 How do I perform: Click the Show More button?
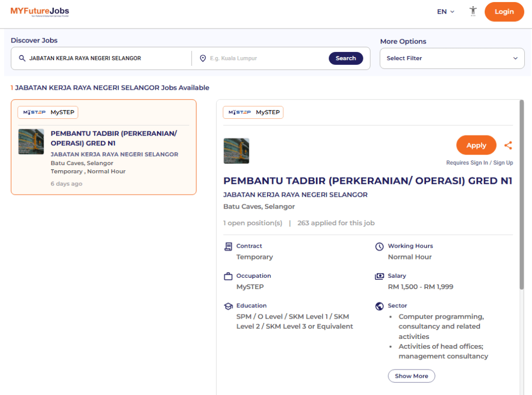point(411,376)
